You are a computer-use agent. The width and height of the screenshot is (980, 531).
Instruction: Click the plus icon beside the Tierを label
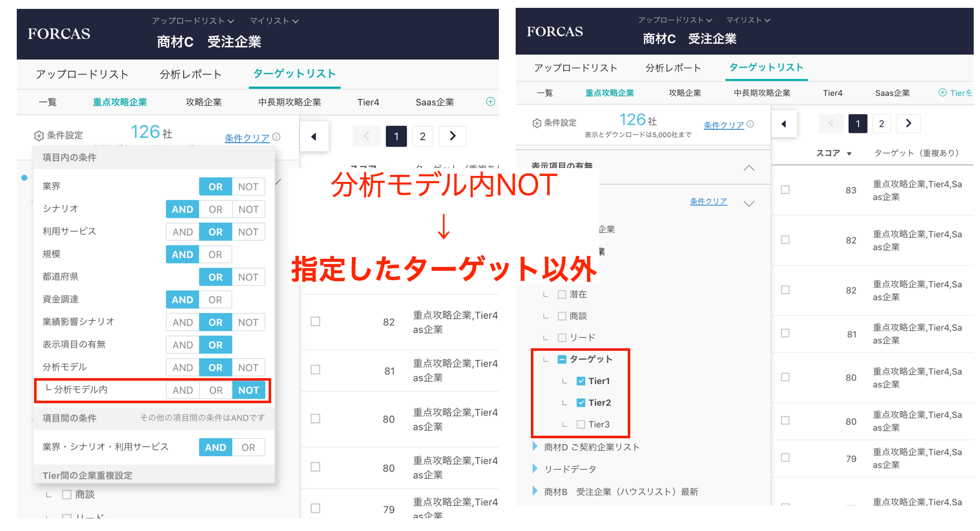(942, 93)
